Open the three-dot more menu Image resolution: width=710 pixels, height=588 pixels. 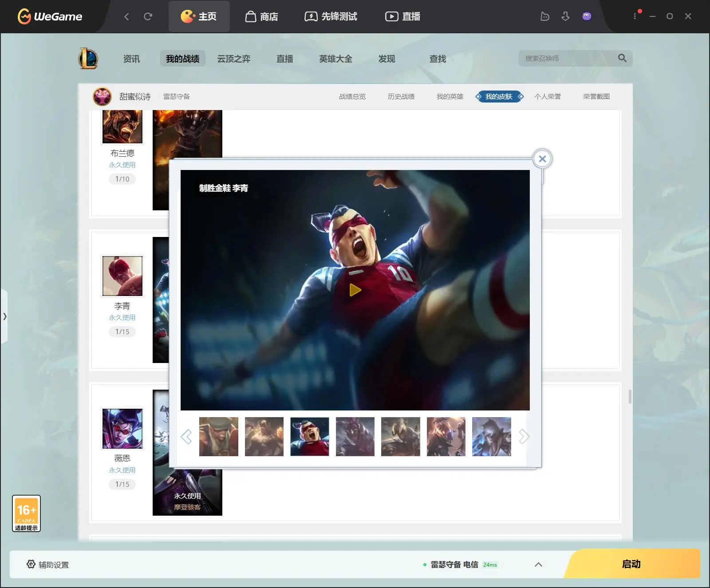pos(635,16)
